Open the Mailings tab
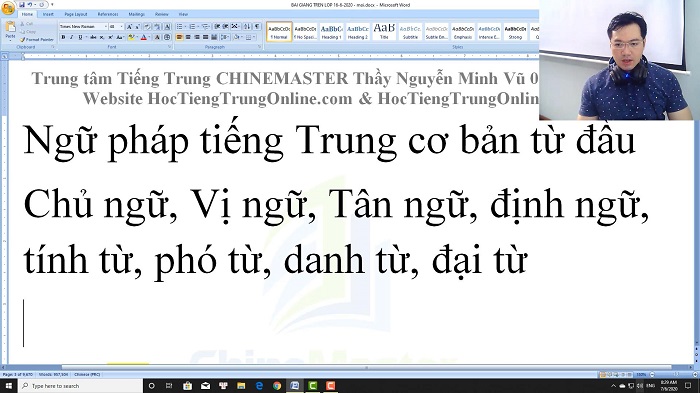Viewport: 700px width, 393px height. coord(137,14)
